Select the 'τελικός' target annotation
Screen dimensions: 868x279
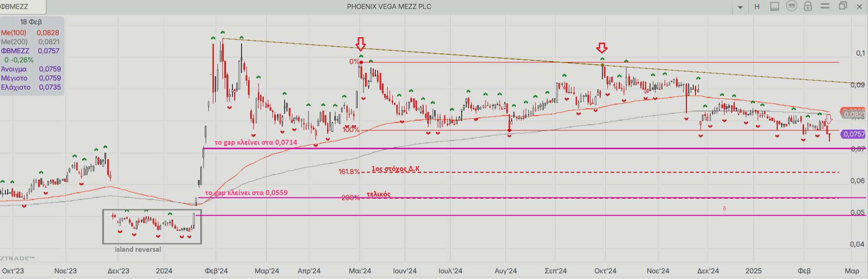[378, 194]
